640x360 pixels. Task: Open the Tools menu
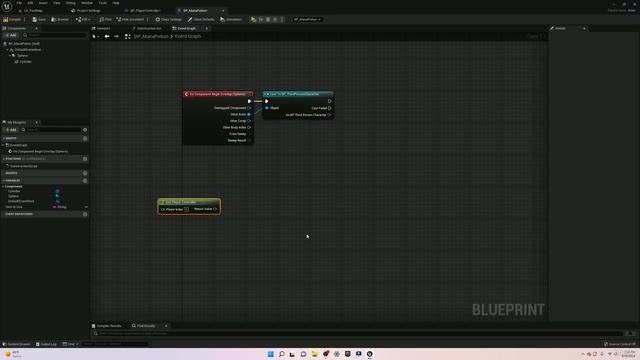click(x=103, y=3)
